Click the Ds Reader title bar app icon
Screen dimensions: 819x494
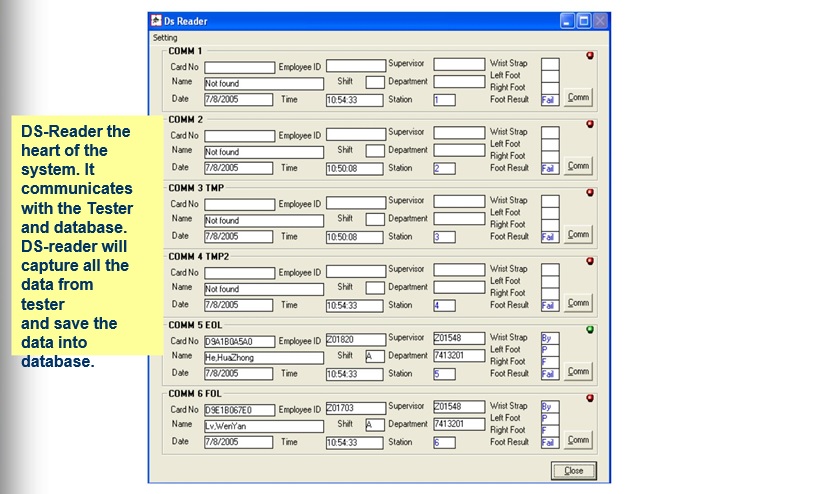click(156, 21)
